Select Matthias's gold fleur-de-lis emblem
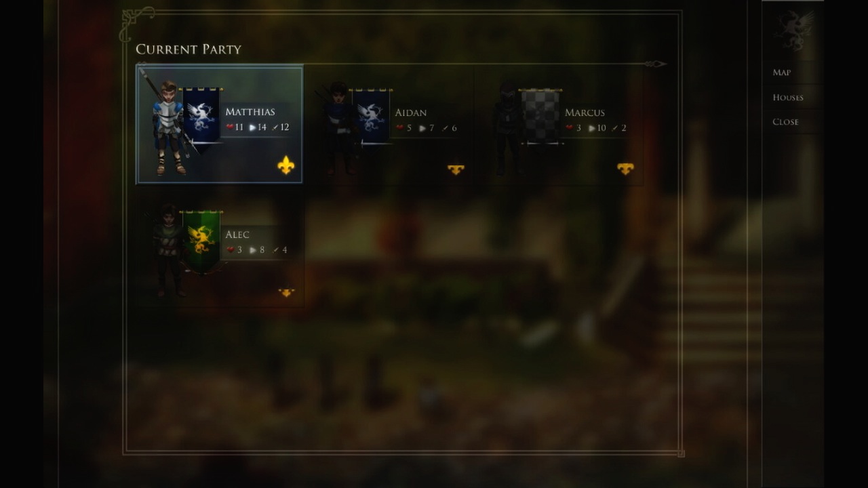Image resolution: width=868 pixels, height=488 pixels. click(x=285, y=165)
